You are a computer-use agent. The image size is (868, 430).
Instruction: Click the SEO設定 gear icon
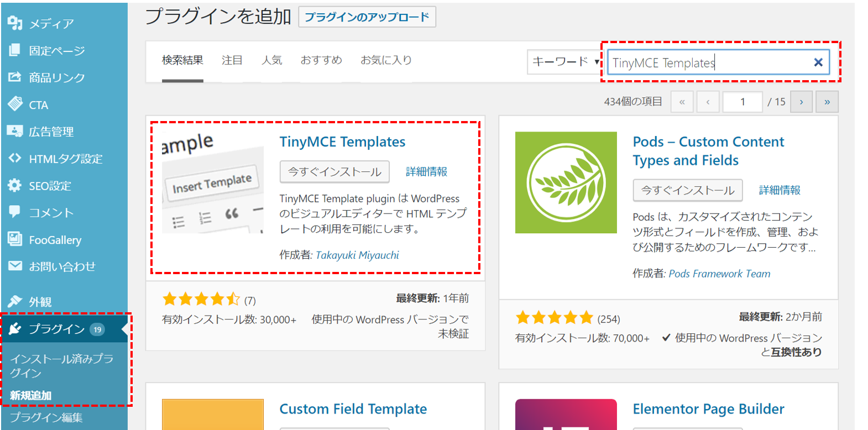tap(15, 185)
